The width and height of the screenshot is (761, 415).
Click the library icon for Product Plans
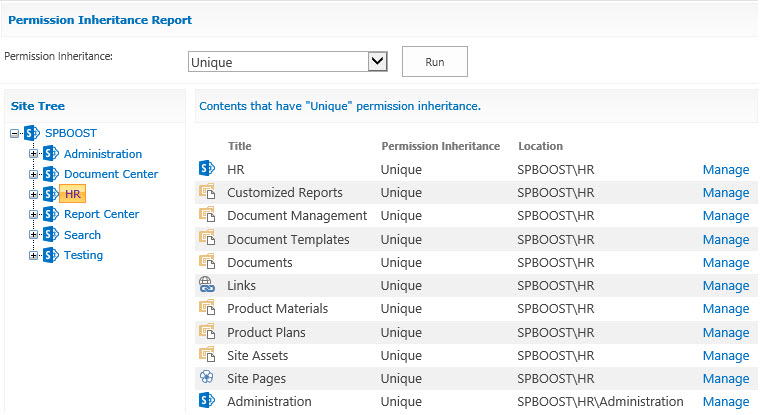[207, 331]
